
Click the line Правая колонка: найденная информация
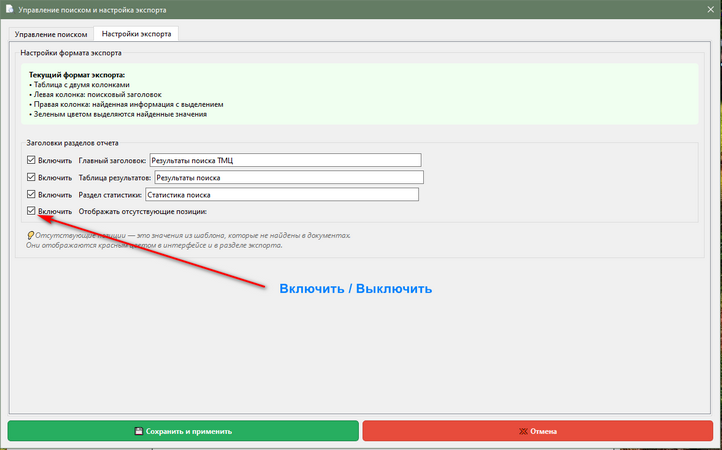coord(126,105)
